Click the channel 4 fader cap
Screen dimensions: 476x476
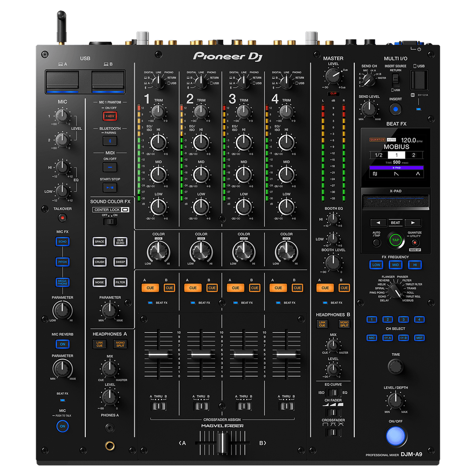tap(286, 354)
